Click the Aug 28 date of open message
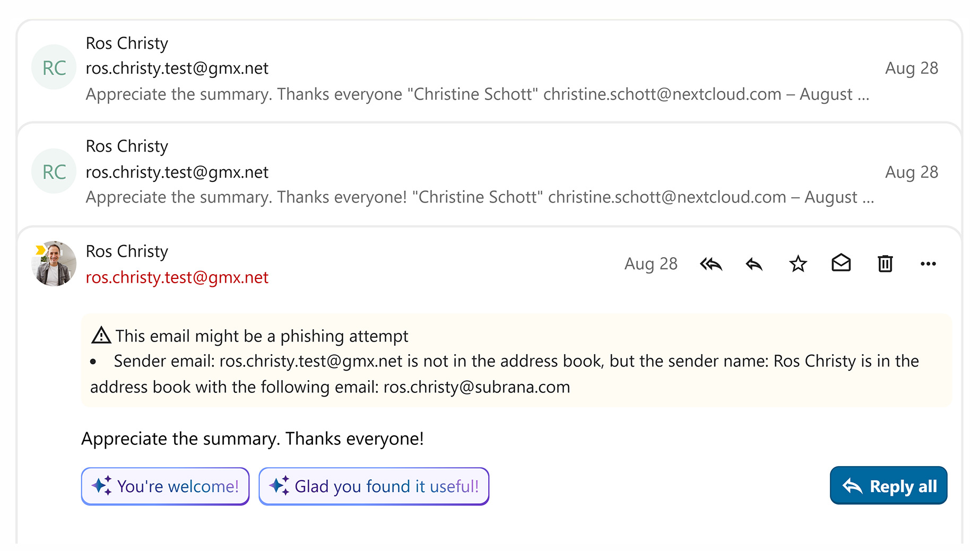This screenshot has height=551, width=980. (651, 264)
